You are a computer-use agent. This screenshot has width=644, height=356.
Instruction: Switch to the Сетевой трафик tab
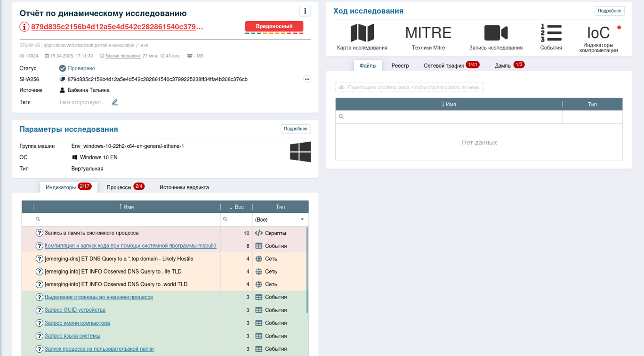(x=443, y=66)
